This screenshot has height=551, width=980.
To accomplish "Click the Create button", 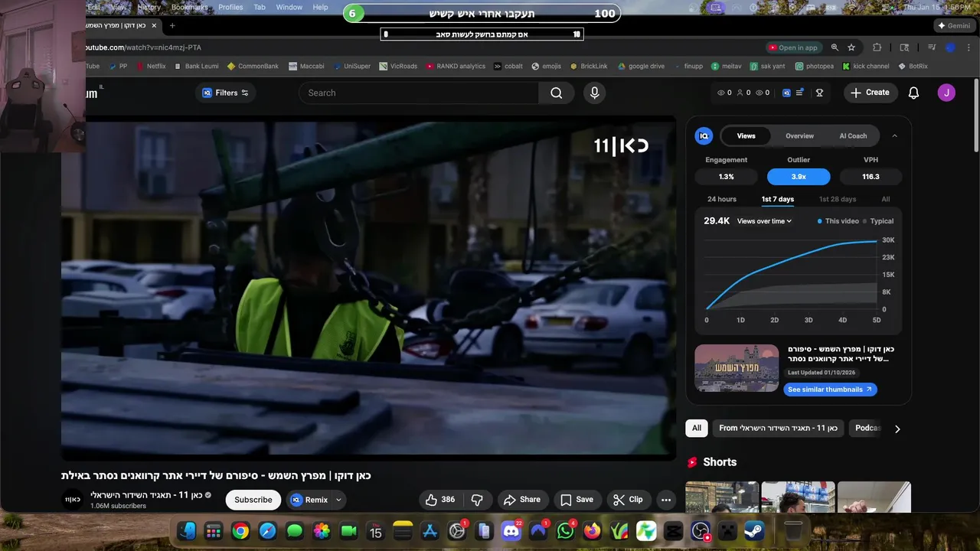I will 871,93.
